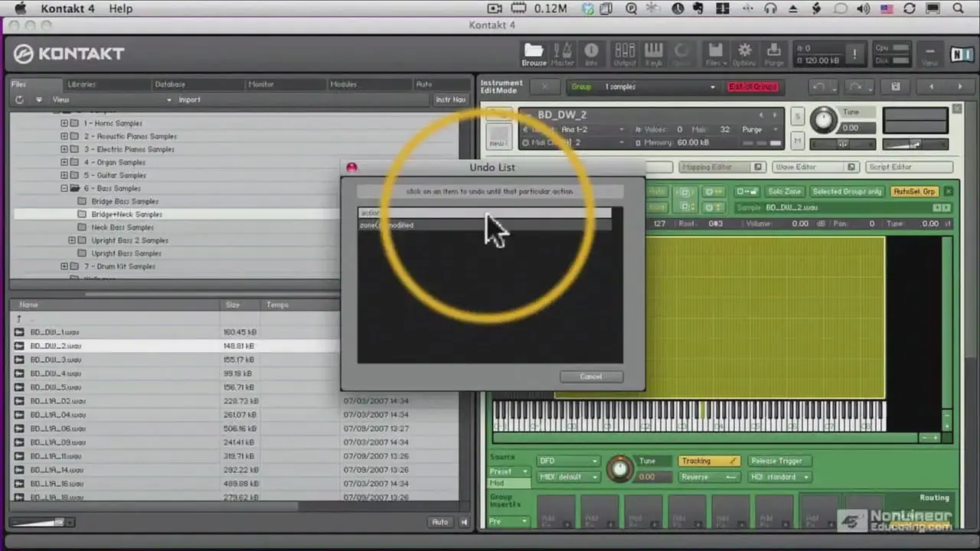
Task: Expand the Upright Bass 2 Samples folder
Action: point(72,240)
